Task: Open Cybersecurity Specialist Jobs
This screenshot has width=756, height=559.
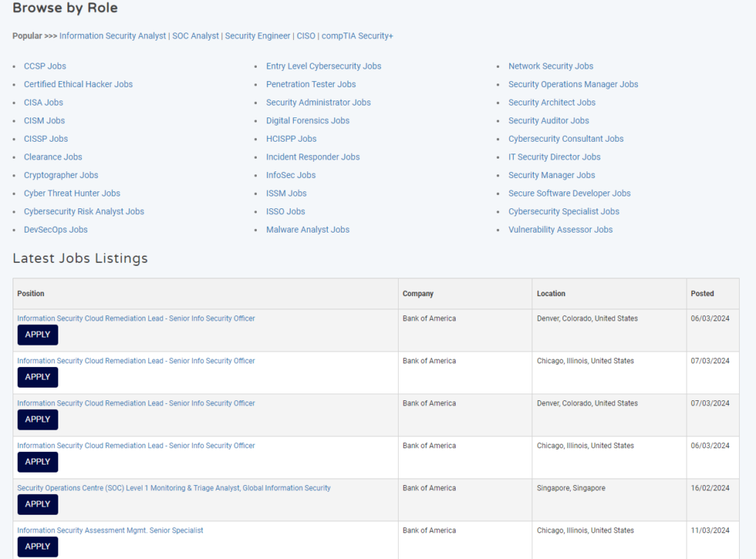Action: pyautogui.click(x=563, y=211)
